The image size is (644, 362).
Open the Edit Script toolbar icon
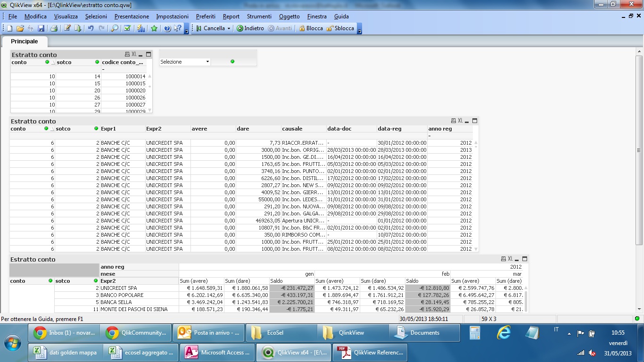pos(67,28)
